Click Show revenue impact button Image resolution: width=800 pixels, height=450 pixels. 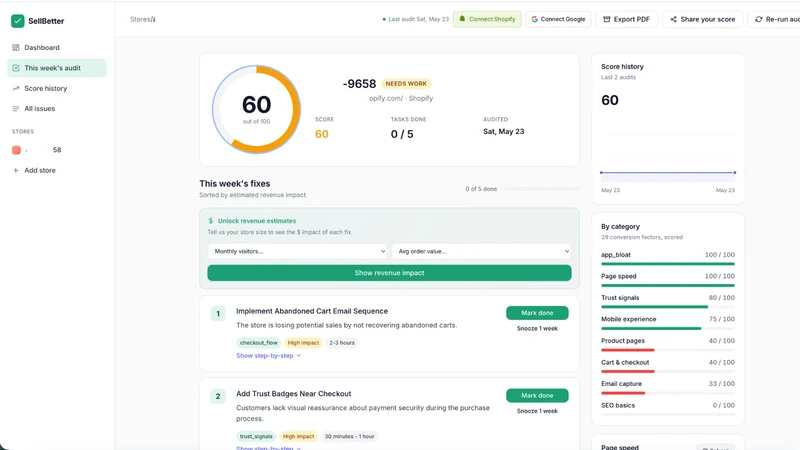[389, 273]
